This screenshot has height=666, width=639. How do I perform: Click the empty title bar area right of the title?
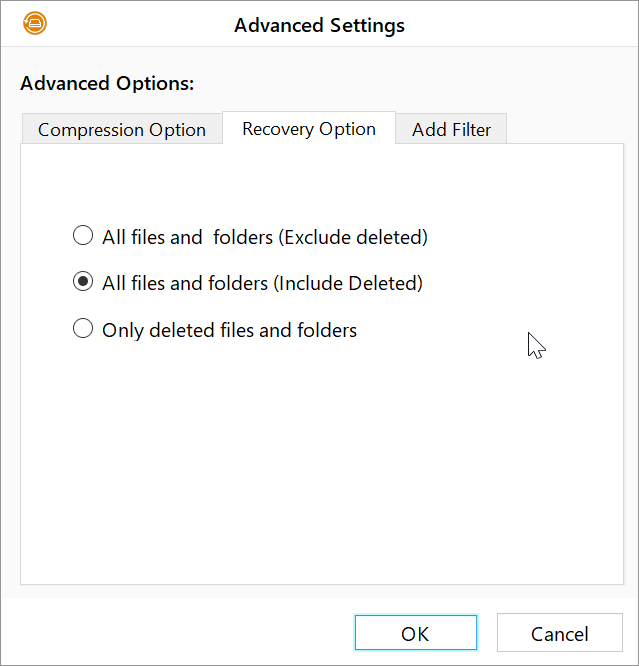pos(518,24)
